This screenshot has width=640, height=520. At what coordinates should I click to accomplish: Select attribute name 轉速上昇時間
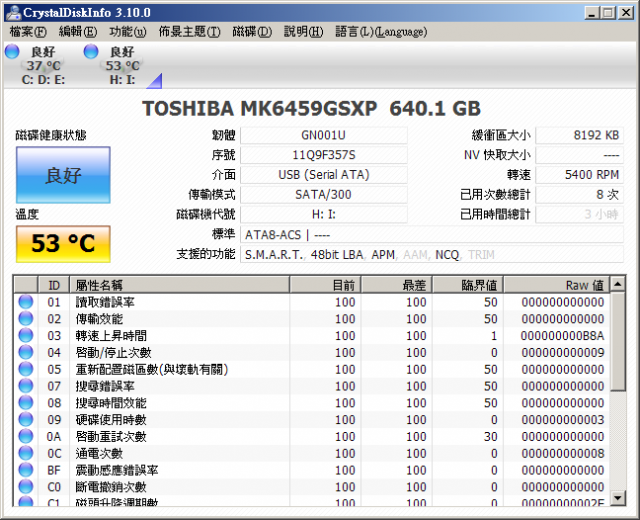pyautogui.click(x=111, y=336)
